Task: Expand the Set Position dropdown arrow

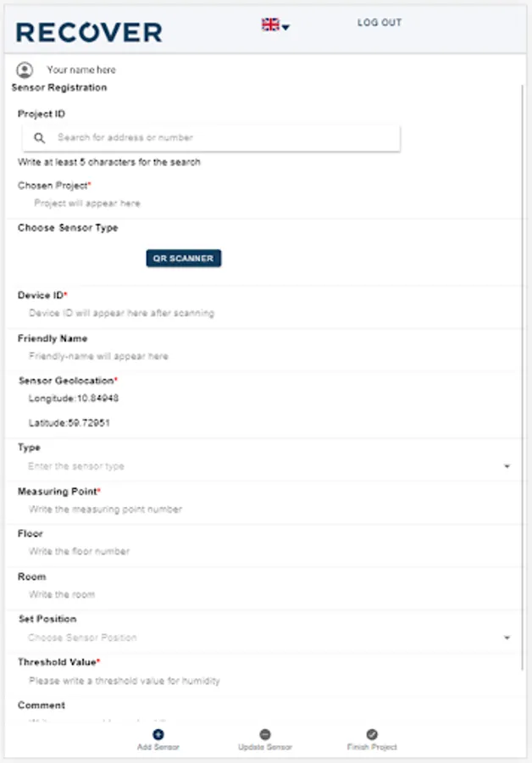Action: click(x=507, y=638)
